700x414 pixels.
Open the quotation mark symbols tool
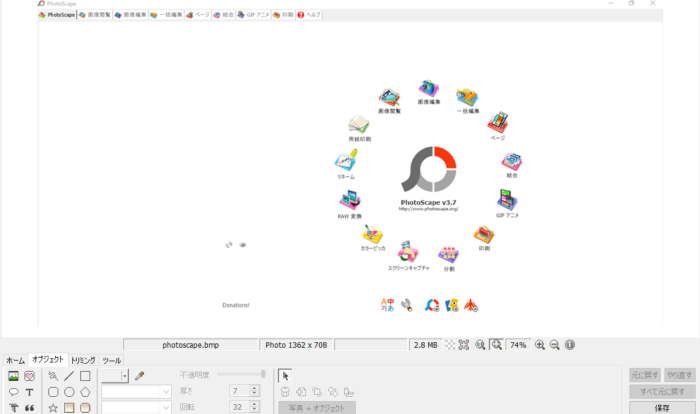[x=29, y=408]
